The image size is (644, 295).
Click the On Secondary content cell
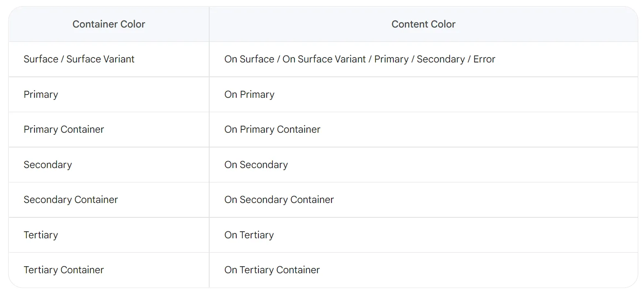[x=256, y=165]
